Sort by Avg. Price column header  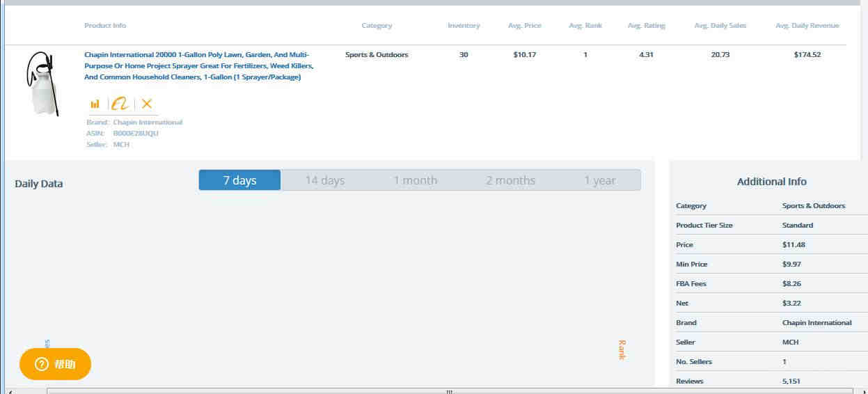[x=525, y=26]
